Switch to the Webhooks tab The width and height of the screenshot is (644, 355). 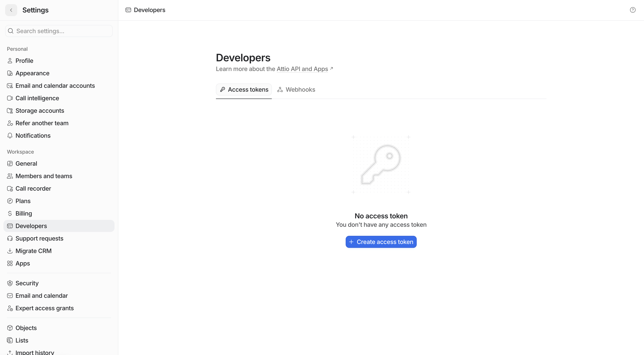click(296, 90)
